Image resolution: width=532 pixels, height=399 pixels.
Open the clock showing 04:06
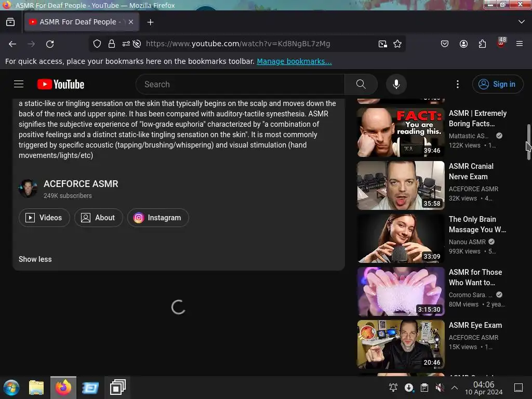tap(484, 388)
